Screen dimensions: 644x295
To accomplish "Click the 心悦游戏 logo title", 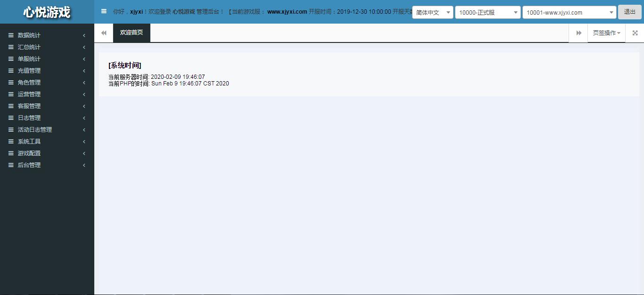I will click(x=47, y=12).
